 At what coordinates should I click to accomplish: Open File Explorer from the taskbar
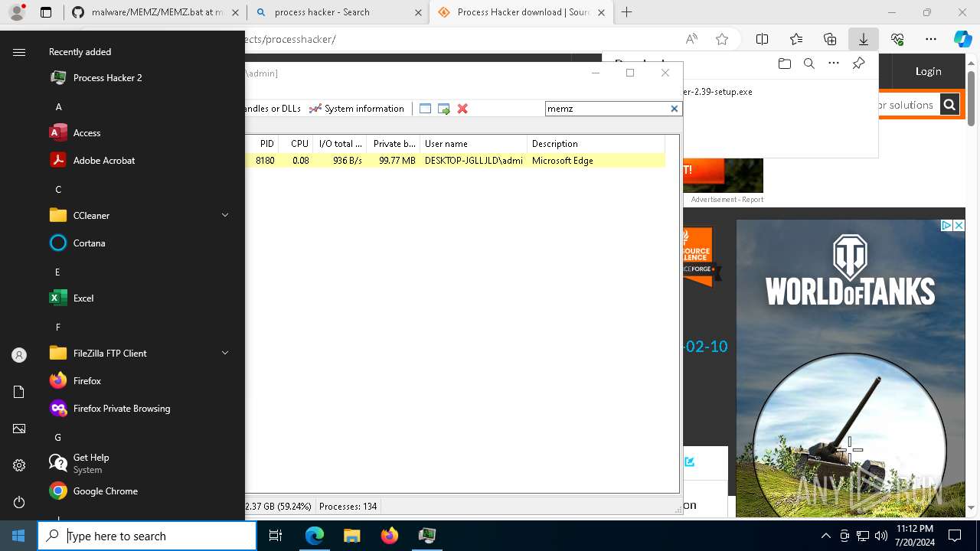pos(351,536)
